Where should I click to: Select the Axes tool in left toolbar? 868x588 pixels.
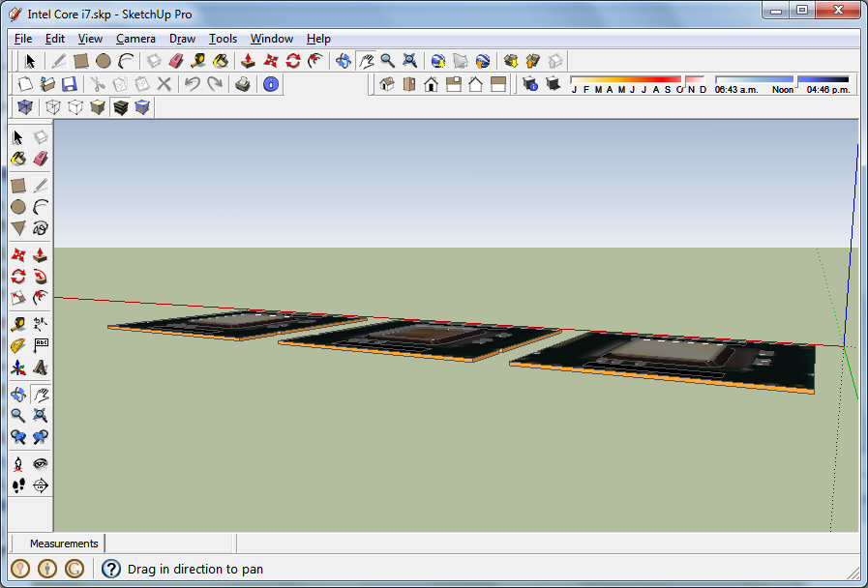pyautogui.click(x=18, y=367)
